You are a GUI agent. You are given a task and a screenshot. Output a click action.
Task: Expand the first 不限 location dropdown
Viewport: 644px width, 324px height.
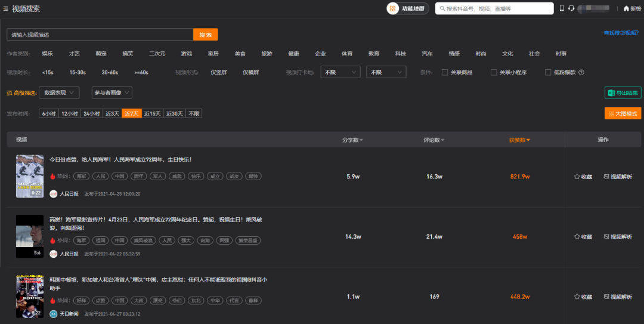[340, 72]
